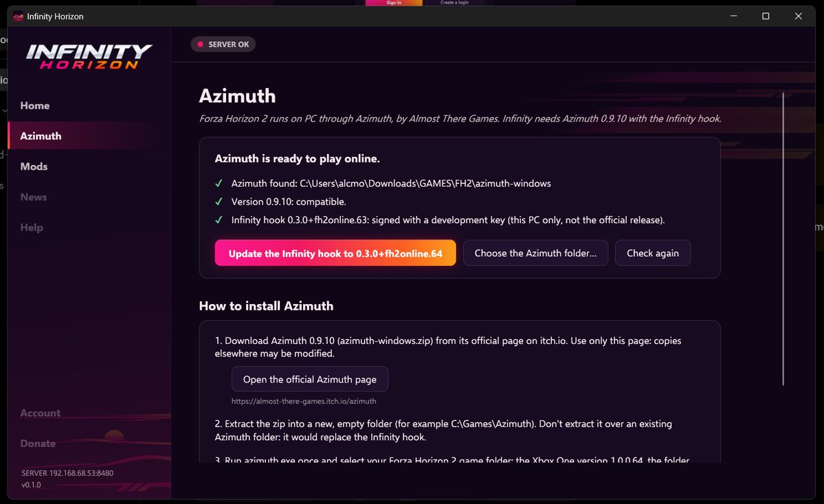Open the official Azimuth page
The width and height of the screenshot is (824, 504).
tap(309, 379)
